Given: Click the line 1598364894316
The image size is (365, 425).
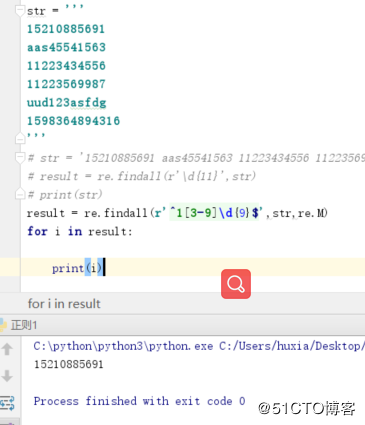Looking at the screenshot, I should [x=73, y=121].
